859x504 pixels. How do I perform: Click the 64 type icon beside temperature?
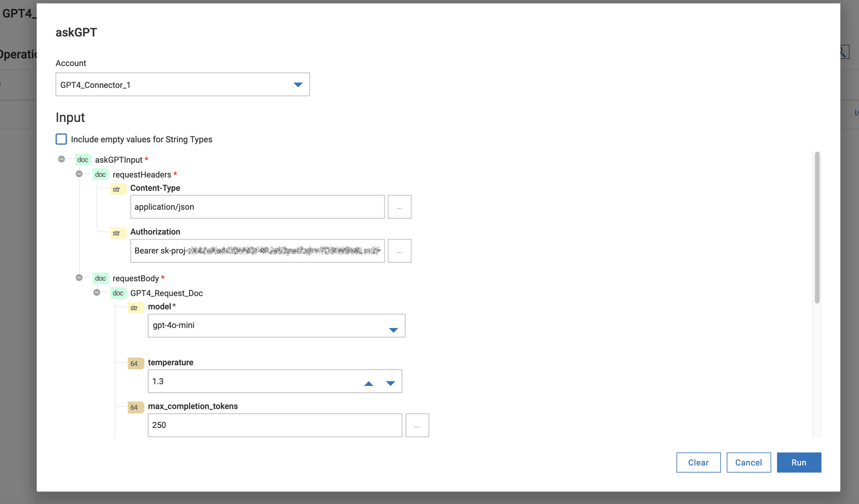pos(134,364)
